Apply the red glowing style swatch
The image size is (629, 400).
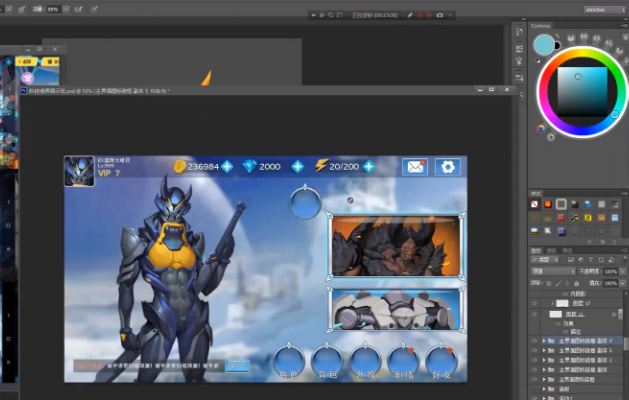(x=548, y=205)
